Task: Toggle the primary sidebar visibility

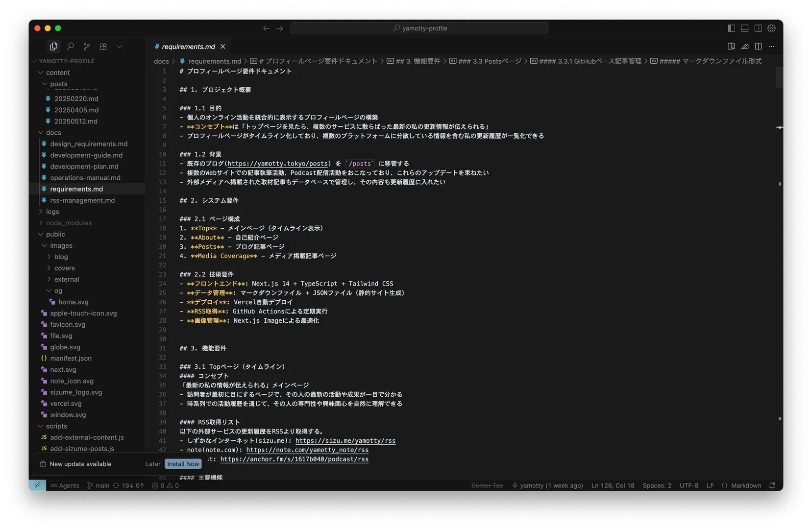Action: [x=731, y=28]
